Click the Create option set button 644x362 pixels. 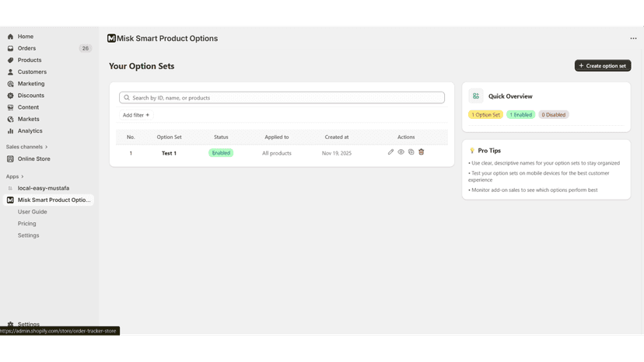point(603,66)
